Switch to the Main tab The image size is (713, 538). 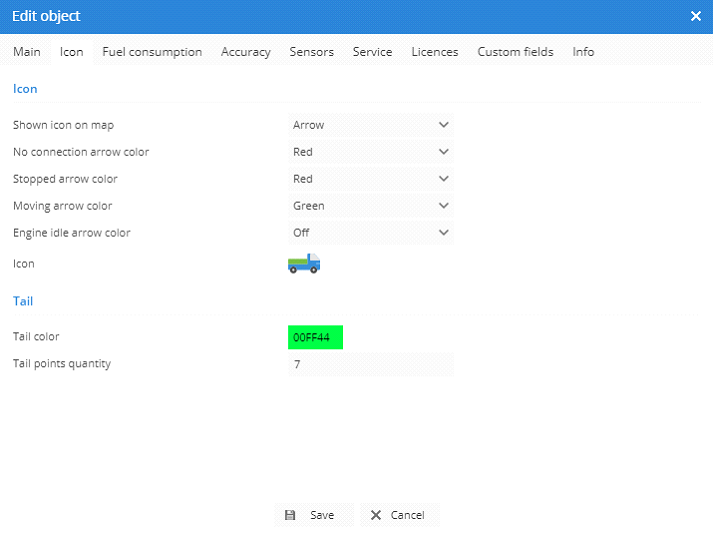tap(27, 52)
